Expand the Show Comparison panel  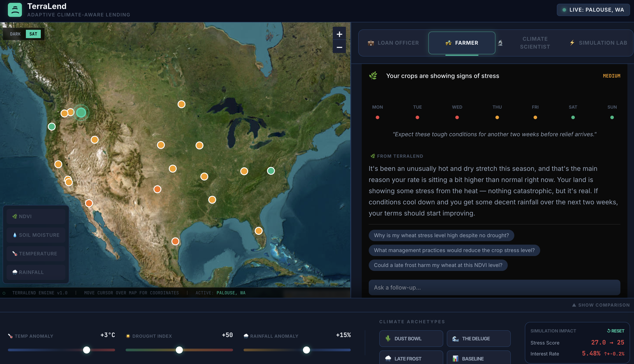tap(601, 305)
